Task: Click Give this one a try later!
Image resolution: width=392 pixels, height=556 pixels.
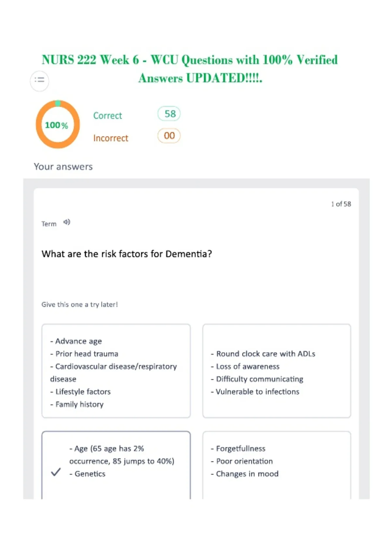Action: (80, 304)
